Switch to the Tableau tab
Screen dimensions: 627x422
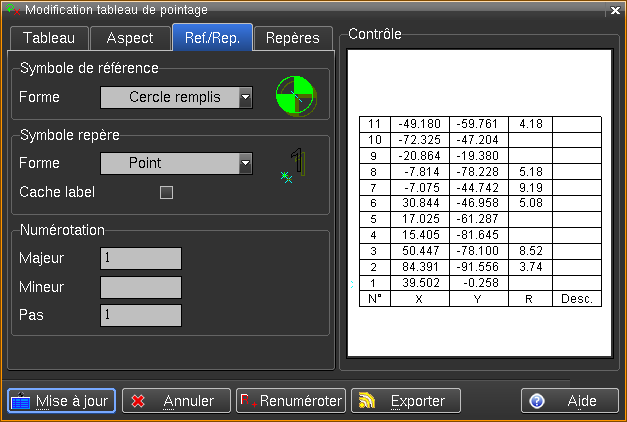click(48, 38)
